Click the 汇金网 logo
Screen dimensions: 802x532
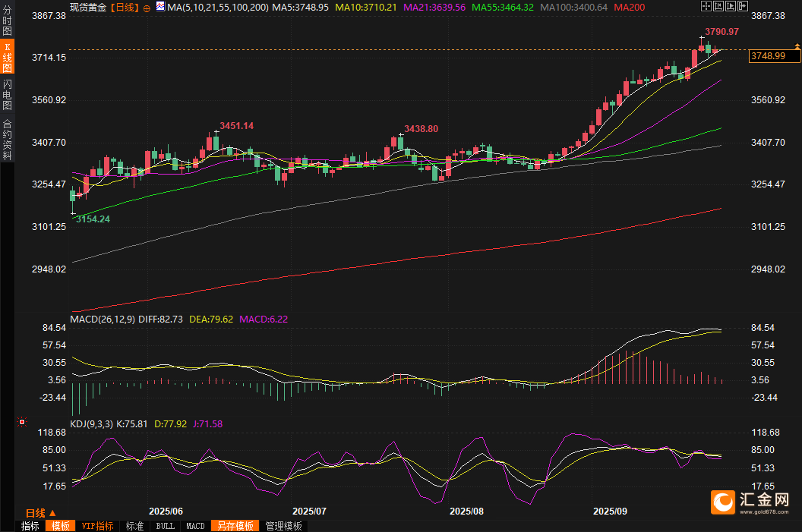click(750, 502)
